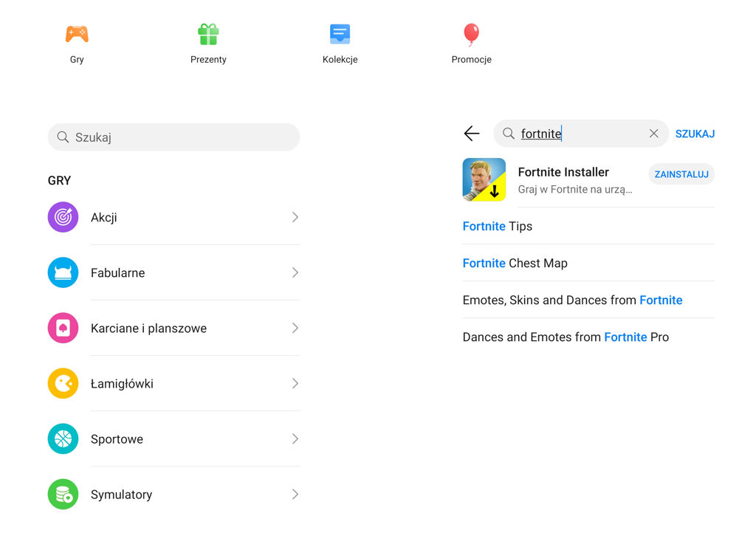756x547 pixels.
Task: Select Emotes, Skins and Dances suggestion
Action: pyautogui.click(x=572, y=300)
